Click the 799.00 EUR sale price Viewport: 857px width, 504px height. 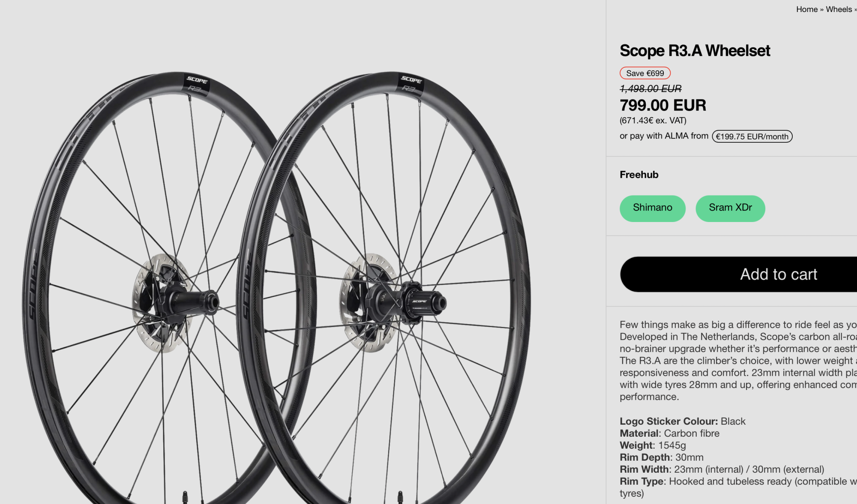[x=663, y=105]
